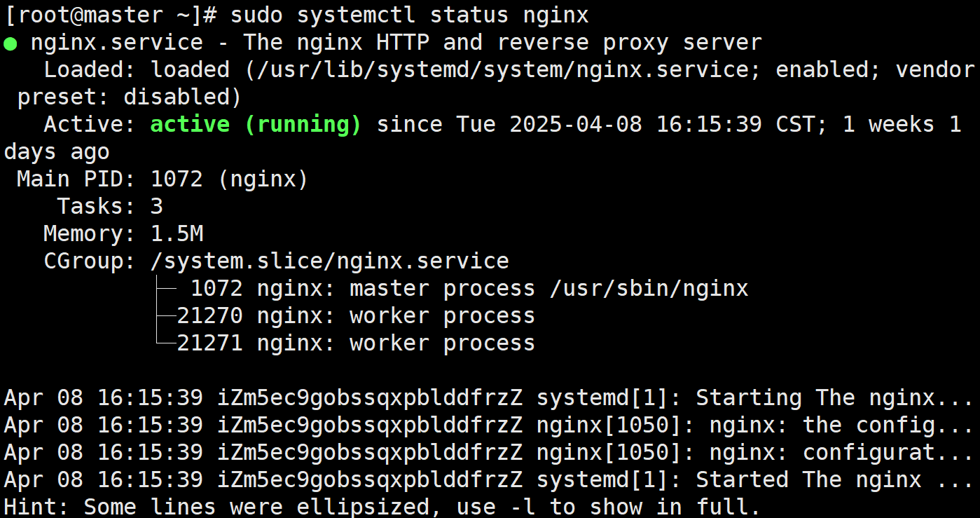
Task: Click the 'days ago' text
Action: [x=57, y=152]
